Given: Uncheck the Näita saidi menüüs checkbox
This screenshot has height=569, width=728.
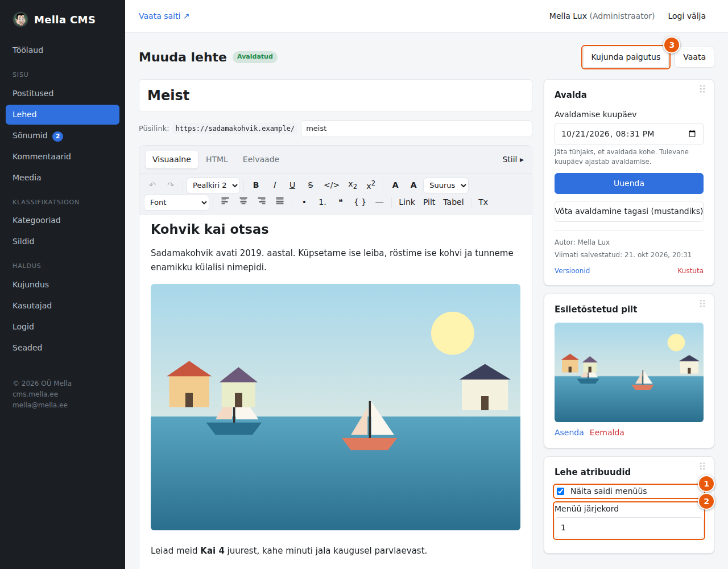Looking at the screenshot, I should click(561, 491).
